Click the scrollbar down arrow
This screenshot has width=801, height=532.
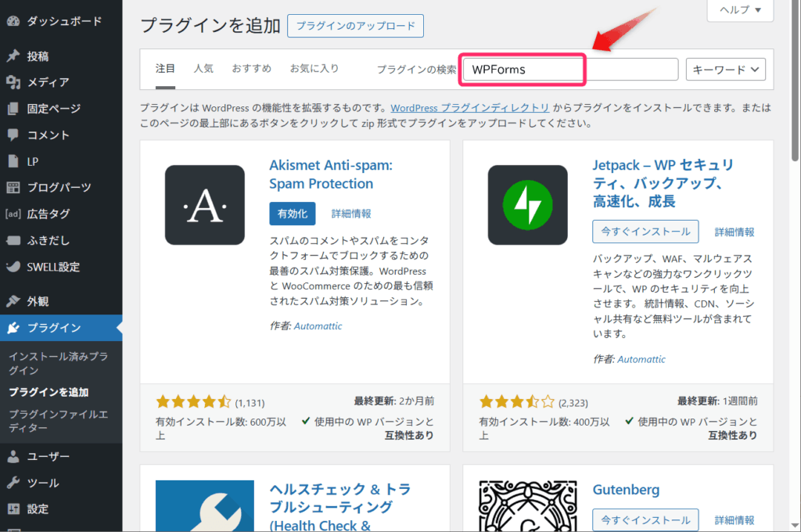[796, 526]
